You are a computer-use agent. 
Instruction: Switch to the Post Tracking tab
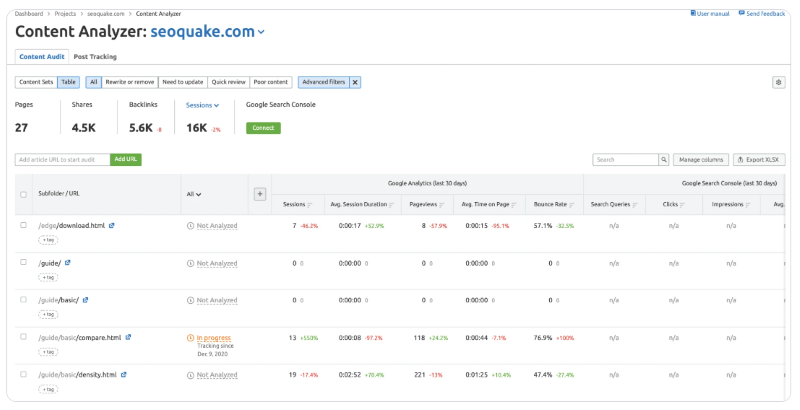pyautogui.click(x=95, y=57)
